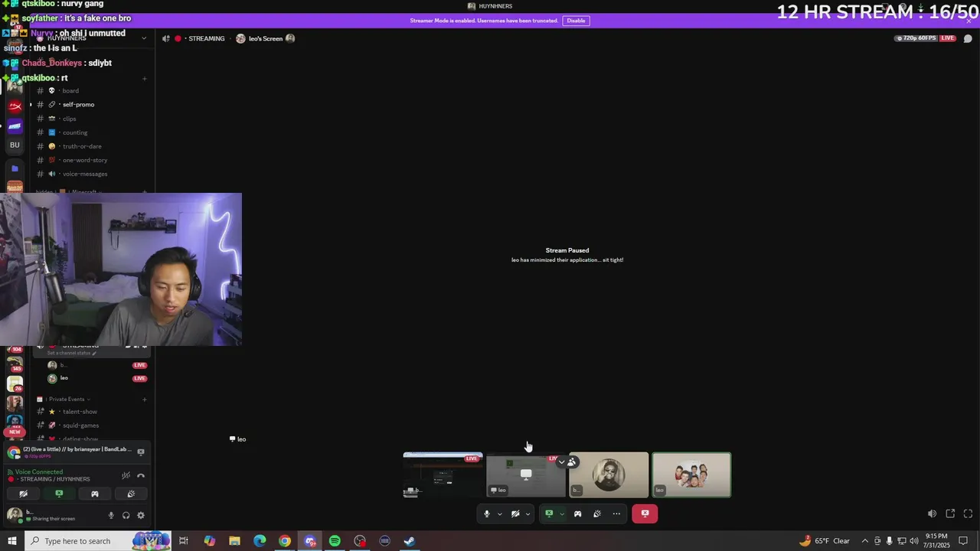The image size is (980, 551).
Task: Disconnect with the red leave call button
Action: (x=645, y=514)
